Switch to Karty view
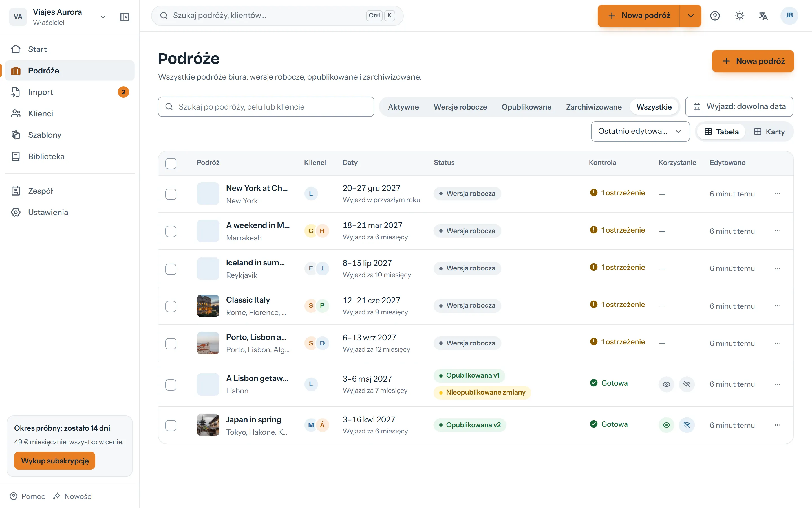Screen dimensions: 812x508 (x=769, y=132)
